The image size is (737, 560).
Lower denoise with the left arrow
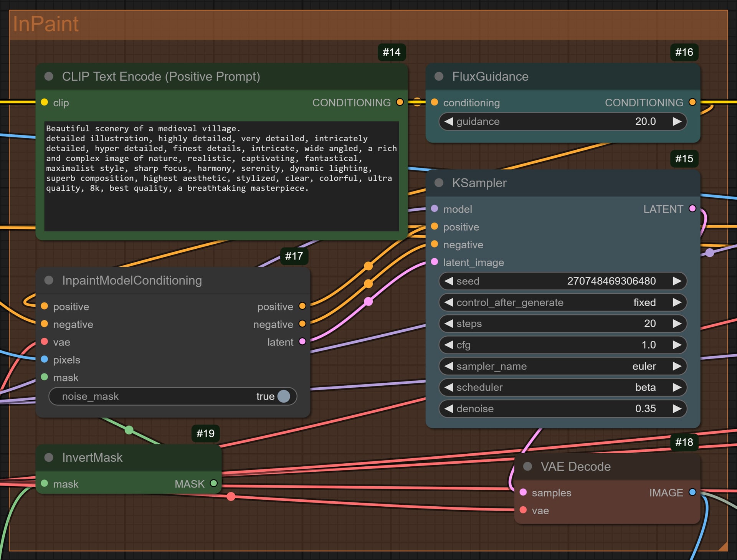point(448,408)
